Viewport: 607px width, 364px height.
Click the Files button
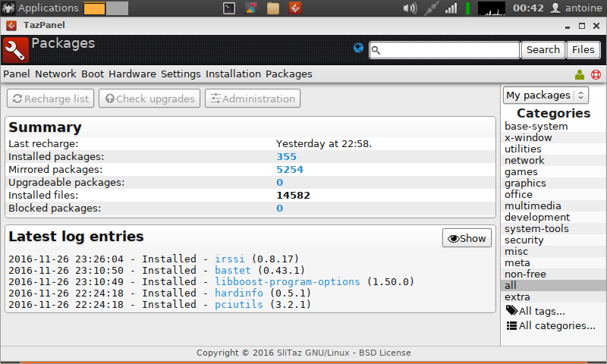(x=583, y=50)
